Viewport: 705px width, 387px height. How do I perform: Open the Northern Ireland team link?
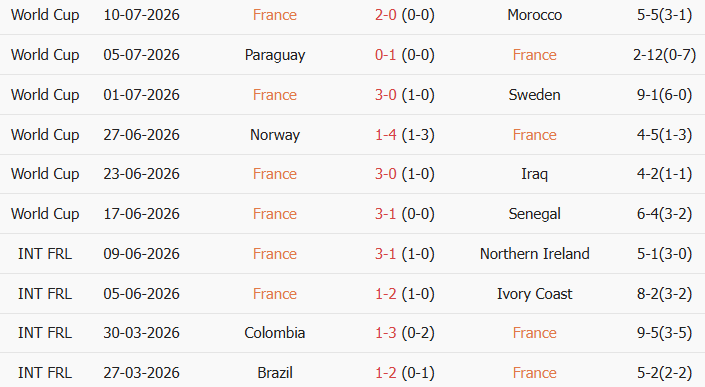535,254
